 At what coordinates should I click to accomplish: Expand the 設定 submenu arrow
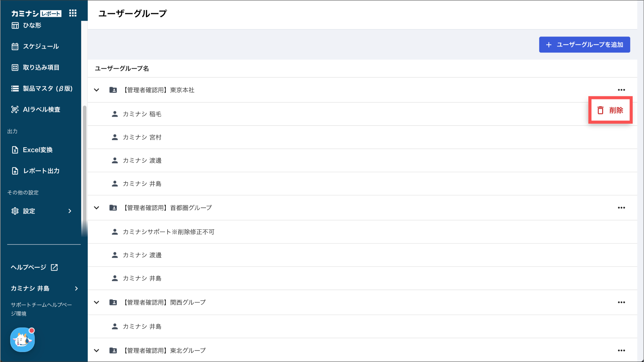tap(70, 211)
